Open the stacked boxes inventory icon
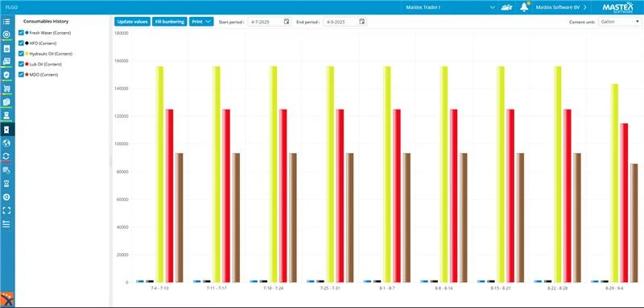This screenshot has width=644, height=308. [x=6, y=102]
